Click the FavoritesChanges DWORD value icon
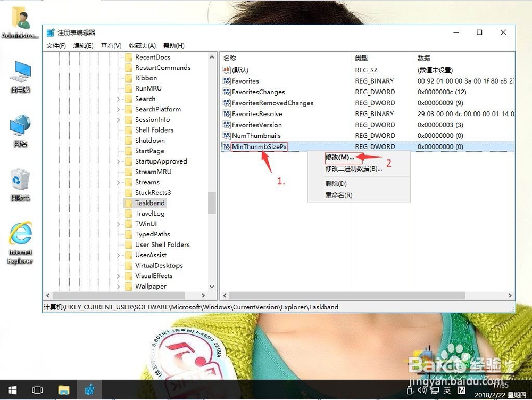 click(x=226, y=92)
